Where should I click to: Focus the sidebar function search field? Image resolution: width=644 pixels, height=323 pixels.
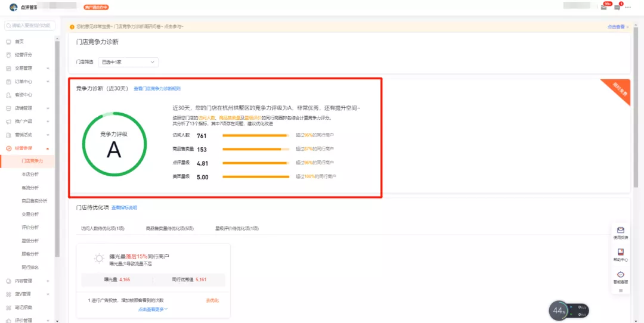[x=30, y=26]
